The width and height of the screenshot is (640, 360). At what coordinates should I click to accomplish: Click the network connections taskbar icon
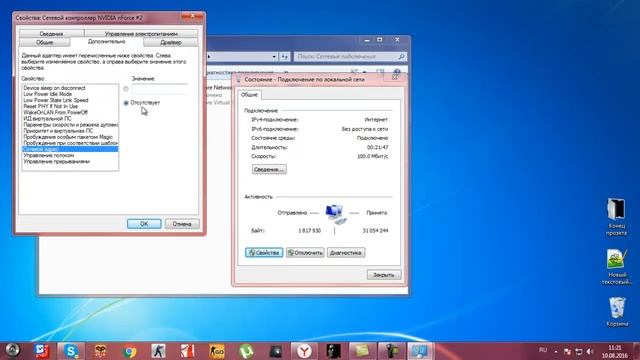click(420, 351)
